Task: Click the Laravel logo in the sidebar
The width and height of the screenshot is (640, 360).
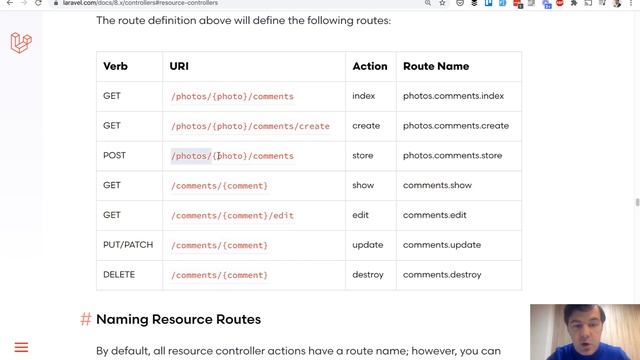Action: 21,42
